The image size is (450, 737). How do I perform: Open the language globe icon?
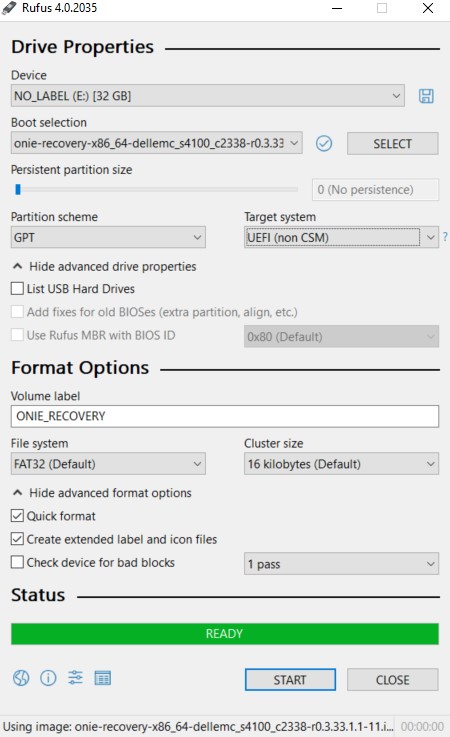(21, 678)
